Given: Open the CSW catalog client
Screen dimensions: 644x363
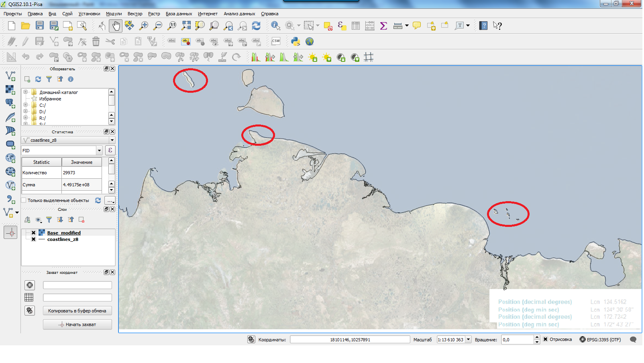Looking at the screenshot, I should pyautogui.click(x=276, y=41).
